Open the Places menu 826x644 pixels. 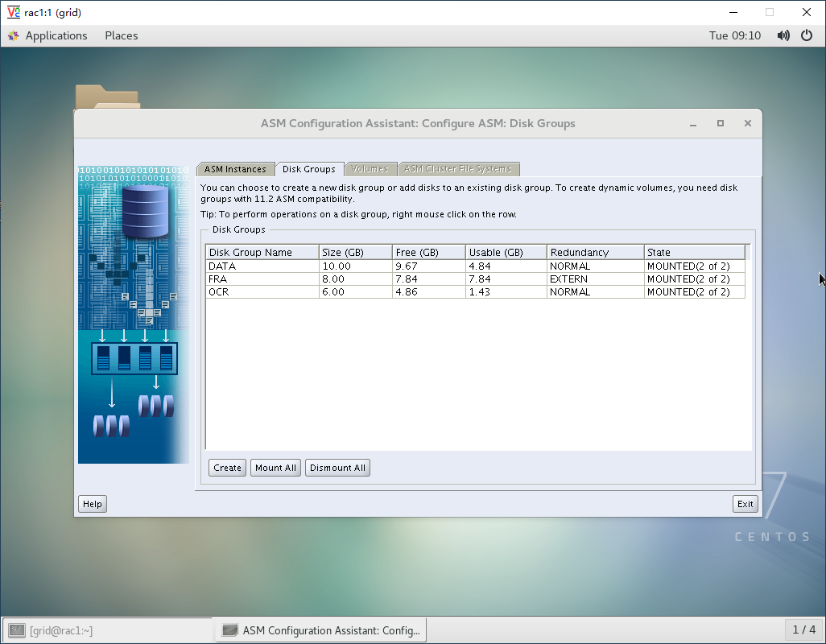(121, 35)
